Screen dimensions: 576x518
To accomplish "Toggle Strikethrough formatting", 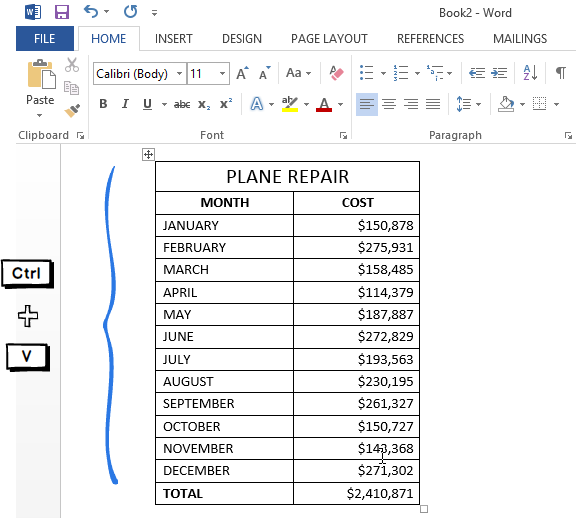I will coord(182,104).
